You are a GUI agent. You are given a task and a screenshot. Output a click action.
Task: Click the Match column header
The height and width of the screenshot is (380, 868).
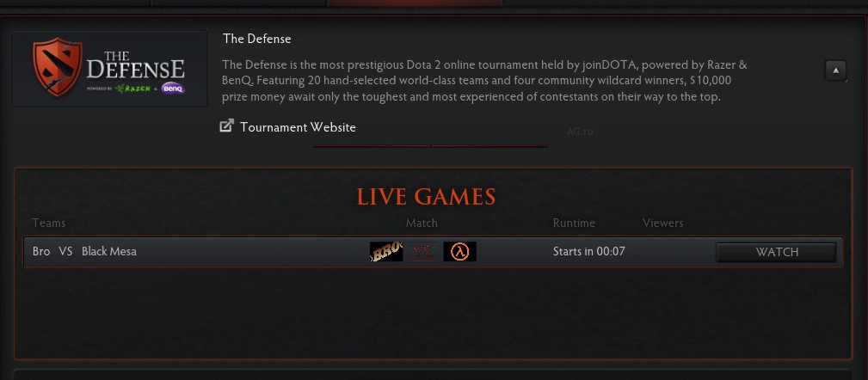pyautogui.click(x=422, y=223)
